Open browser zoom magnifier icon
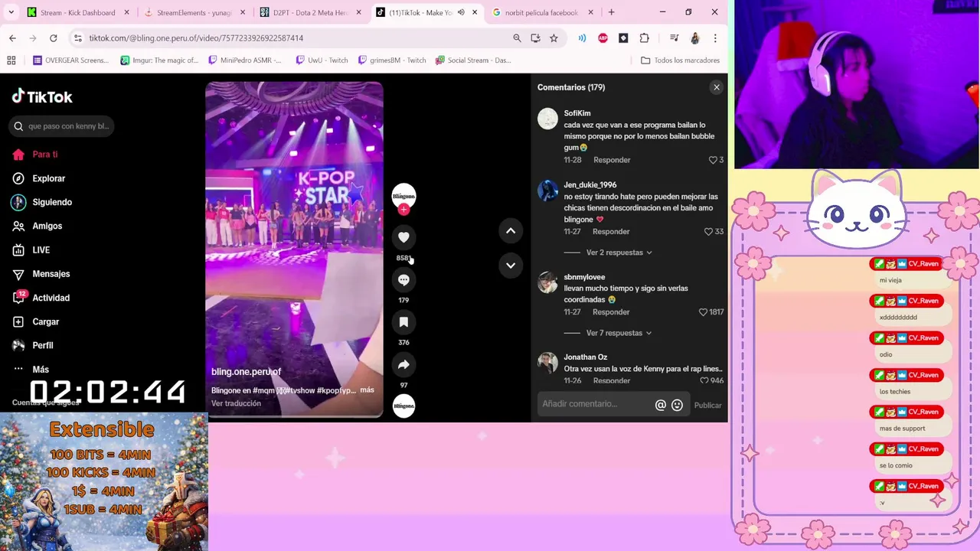The height and width of the screenshot is (551, 980). (x=517, y=37)
